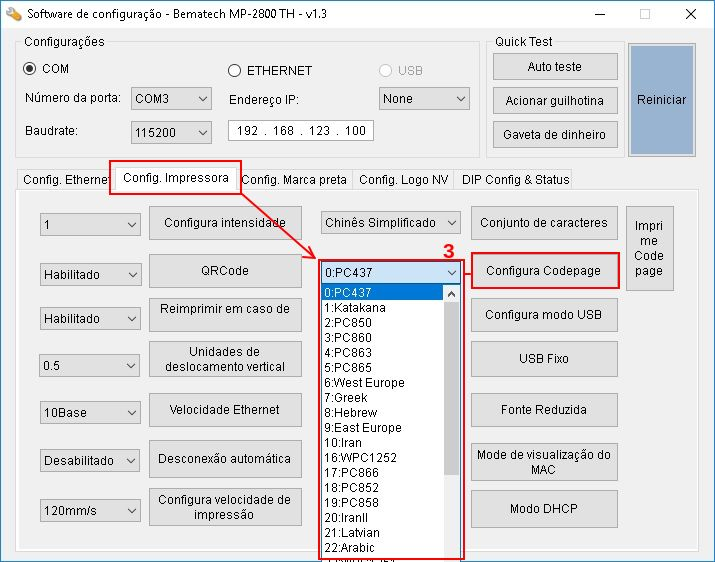Select 22:Arabic in the codepage list
The width and height of the screenshot is (715, 562).
(x=383, y=548)
